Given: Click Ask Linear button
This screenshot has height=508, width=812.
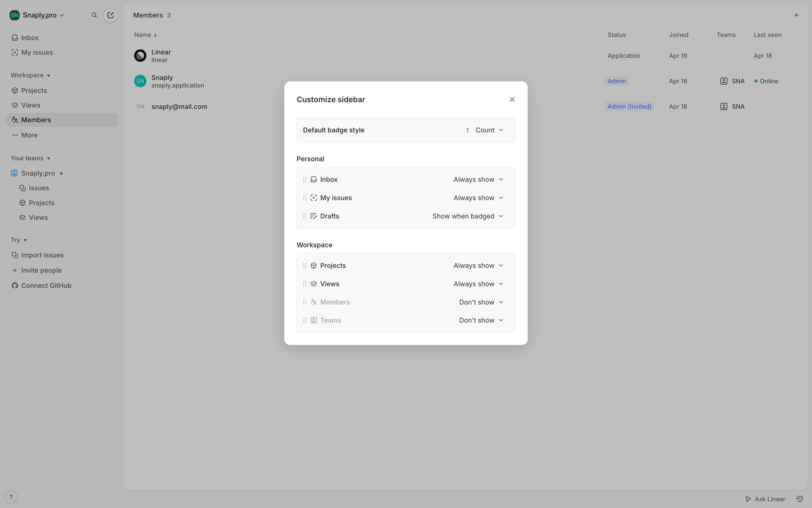Looking at the screenshot, I should coord(765,499).
